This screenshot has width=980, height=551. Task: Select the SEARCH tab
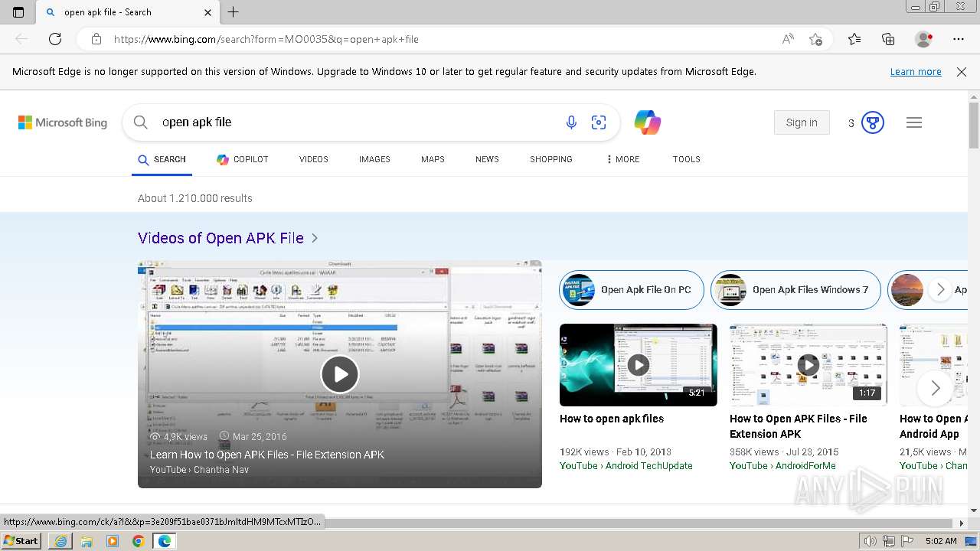(x=162, y=159)
